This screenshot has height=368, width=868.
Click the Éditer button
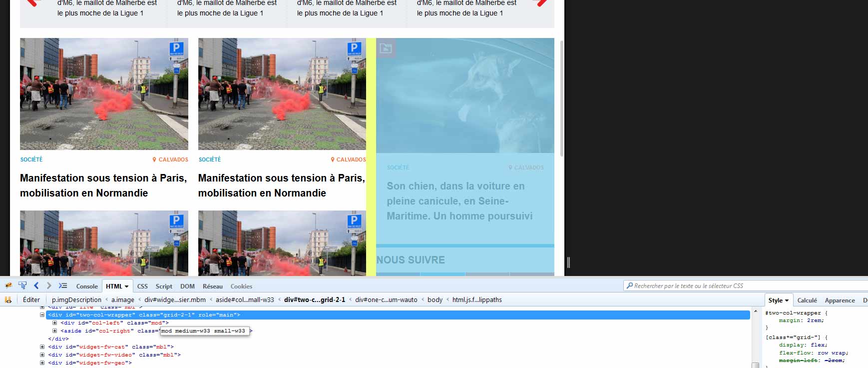[x=31, y=299]
